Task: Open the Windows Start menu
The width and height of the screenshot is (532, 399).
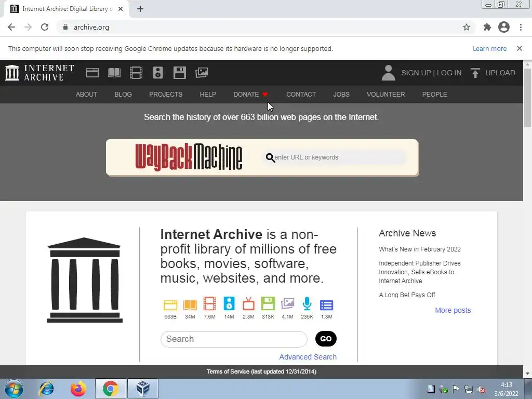Action: coord(14,389)
